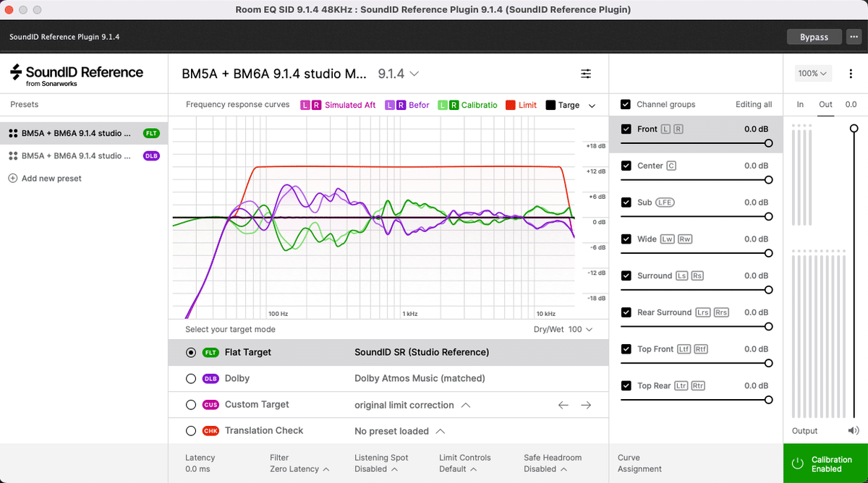Screen dimensions: 868x483
Task: Uncheck the Top Rear checkbox
Action: 626,386
